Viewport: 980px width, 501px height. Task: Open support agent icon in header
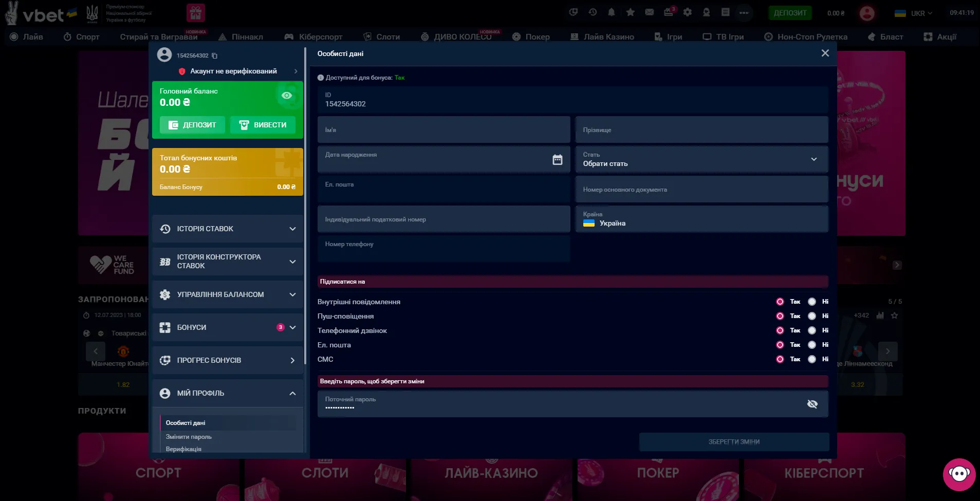click(707, 12)
